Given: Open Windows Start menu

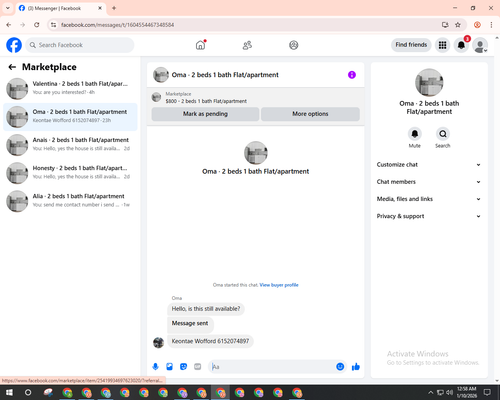Looking at the screenshot, I should tap(9, 392).
